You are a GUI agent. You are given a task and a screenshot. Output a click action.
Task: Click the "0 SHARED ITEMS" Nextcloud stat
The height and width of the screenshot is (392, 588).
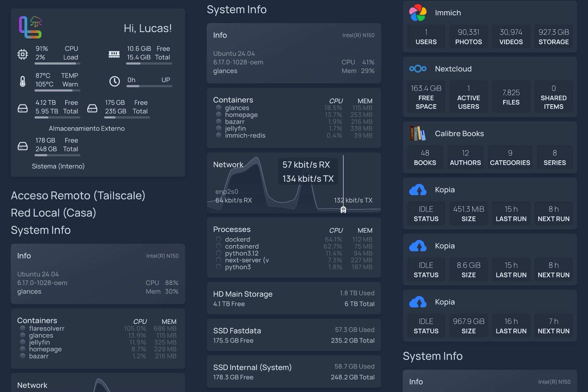(554, 97)
